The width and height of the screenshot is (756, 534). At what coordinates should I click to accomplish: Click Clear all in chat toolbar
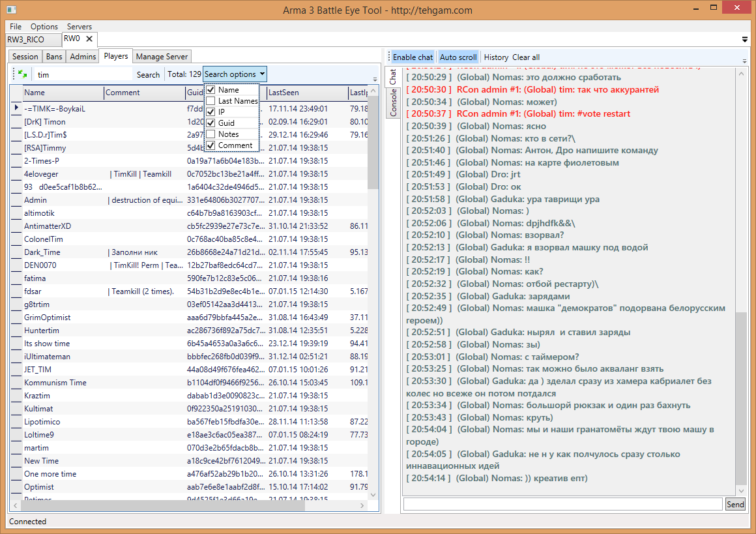[525, 57]
